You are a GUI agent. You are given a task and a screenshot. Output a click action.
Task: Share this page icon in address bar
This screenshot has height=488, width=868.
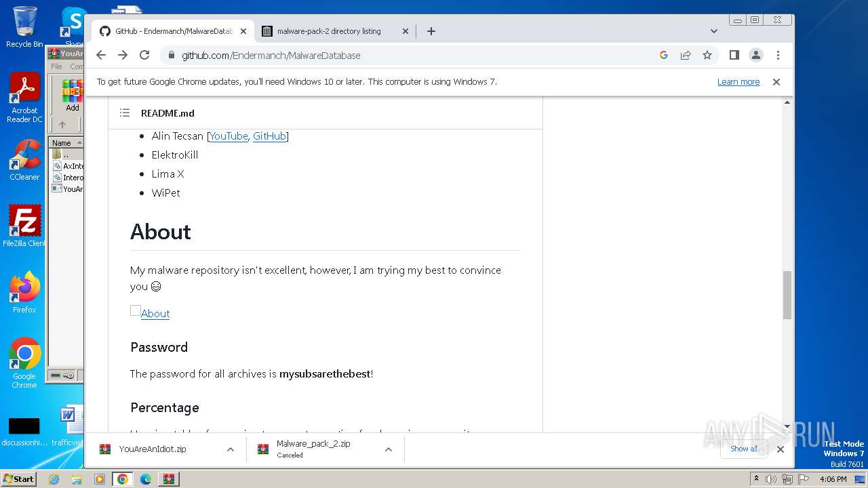pos(686,55)
